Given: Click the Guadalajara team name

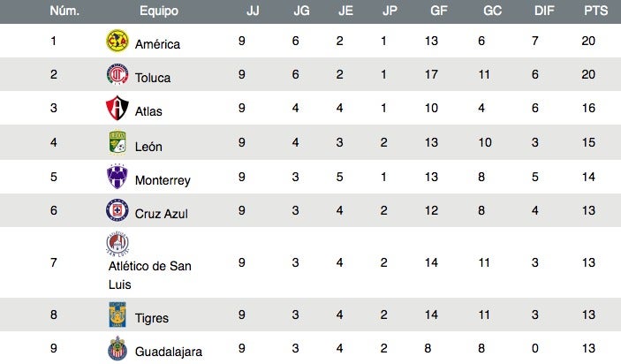Looking at the screenshot, I should coord(168,352).
